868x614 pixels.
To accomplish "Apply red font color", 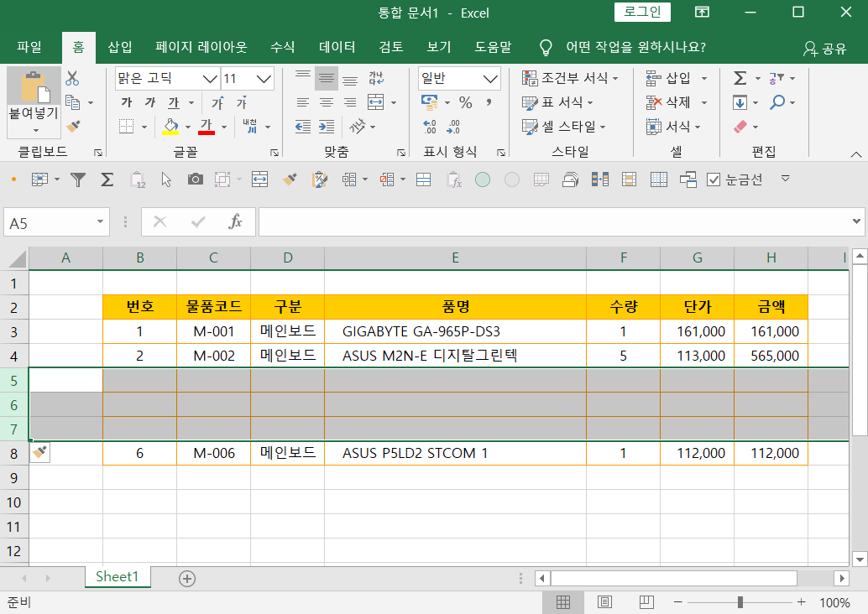I will 207,126.
